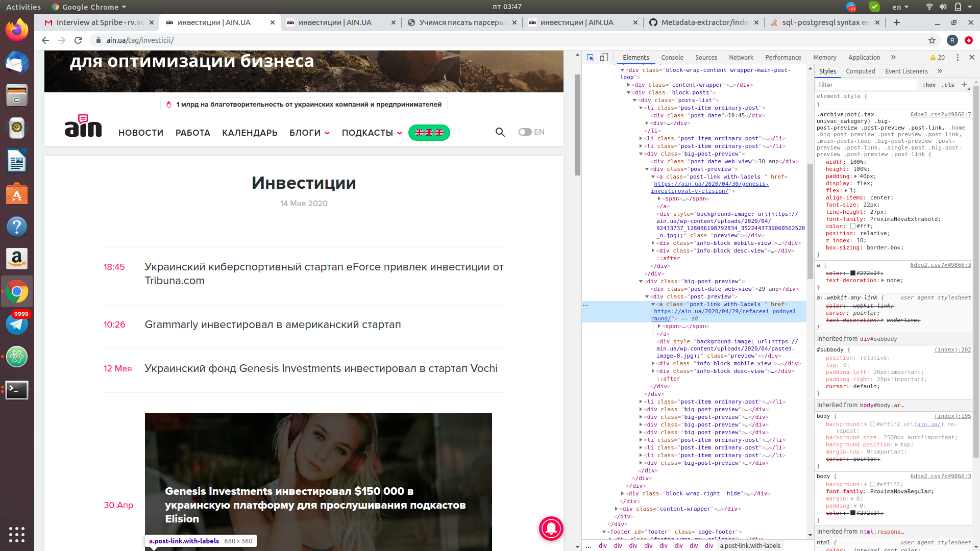Image resolution: width=980 pixels, height=551 pixels.
Task: Open Terminal from the dock
Action: [x=17, y=390]
